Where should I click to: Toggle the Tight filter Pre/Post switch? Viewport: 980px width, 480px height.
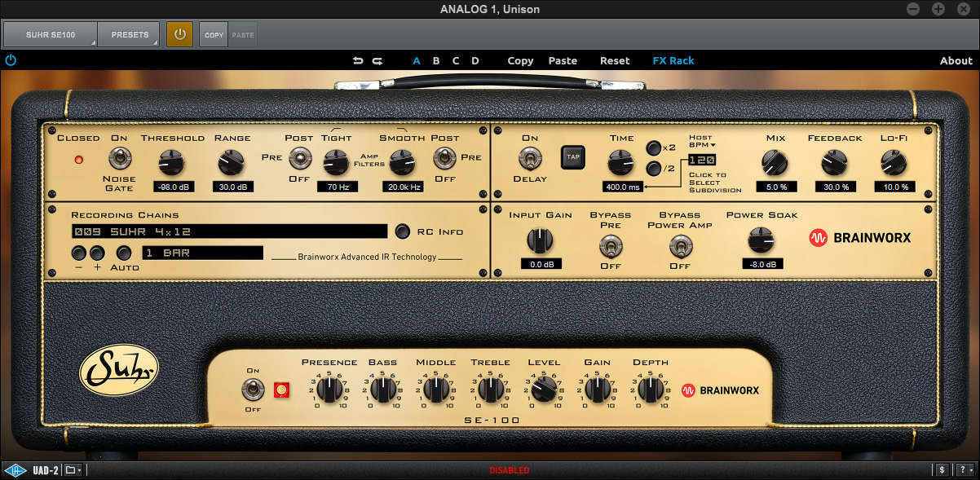pos(299,158)
